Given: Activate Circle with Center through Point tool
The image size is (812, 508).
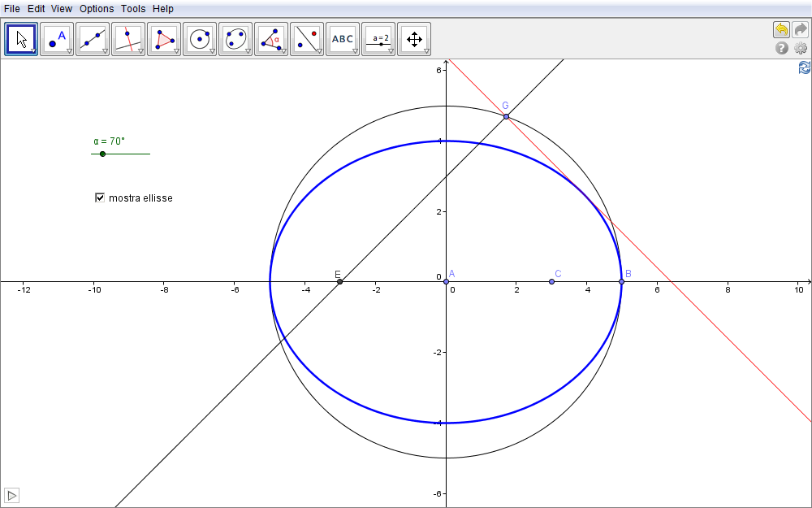Looking at the screenshot, I should click(200, 39).
